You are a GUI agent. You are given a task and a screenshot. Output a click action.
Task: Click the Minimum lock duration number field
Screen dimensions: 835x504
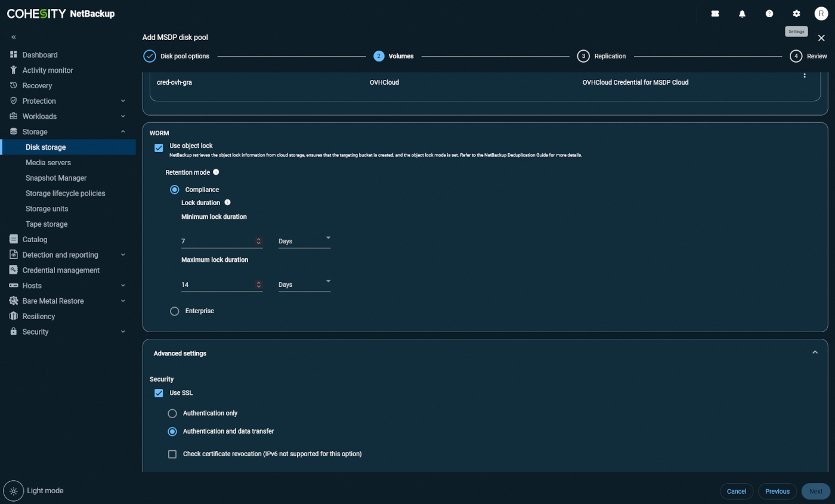click(x=217, y=241)
